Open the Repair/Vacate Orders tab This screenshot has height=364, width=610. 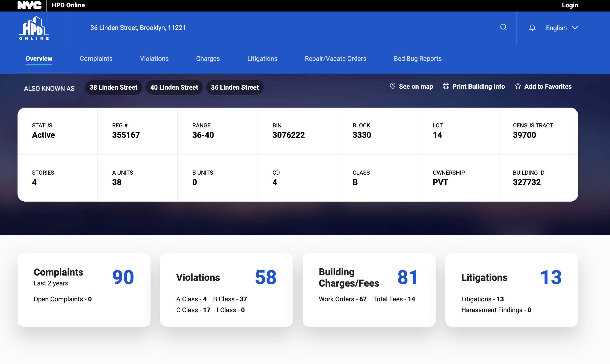point(335,59)
